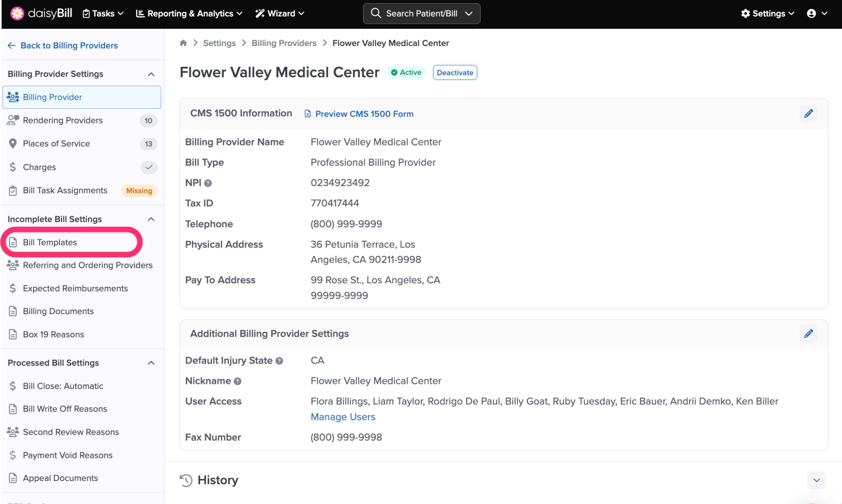Open the Reporting & Analytics menu
The height and width of the screenshot is (504, 842).
[189, 14]
